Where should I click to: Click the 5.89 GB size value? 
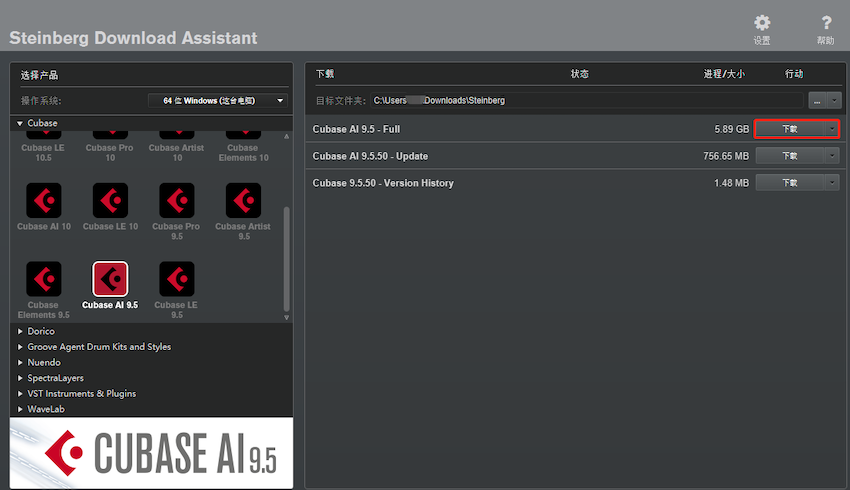pyautogui.click(x=731, y=129)
